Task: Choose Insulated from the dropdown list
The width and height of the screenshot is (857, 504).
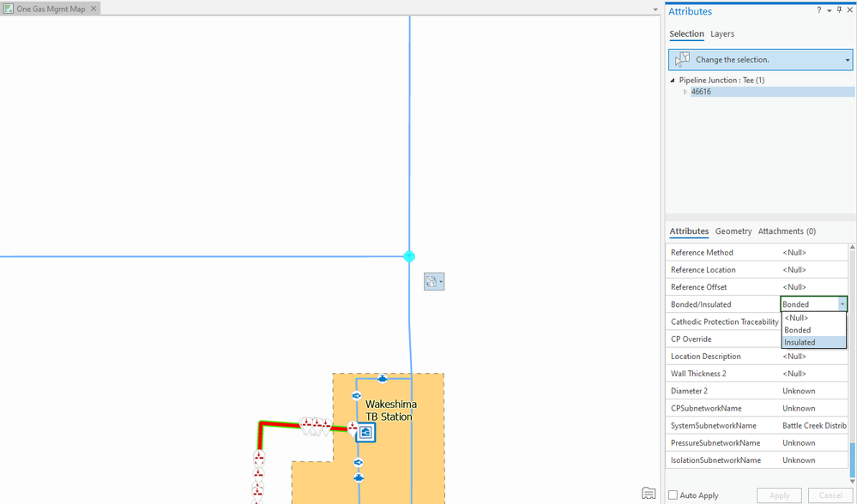Action: pyautogui.click(x=814, y=342)
